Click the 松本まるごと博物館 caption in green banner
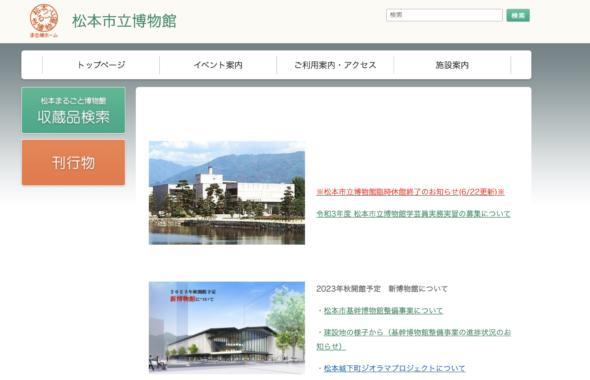The height and width of the screenshot is (380, 590). click(x=73, y=101)
